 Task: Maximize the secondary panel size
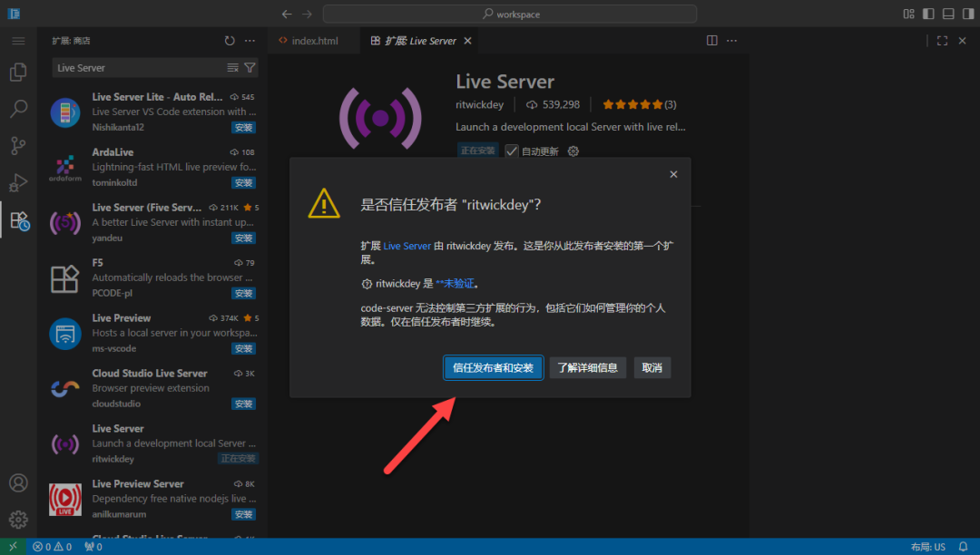pyautogui.click(x=943, y=41)
